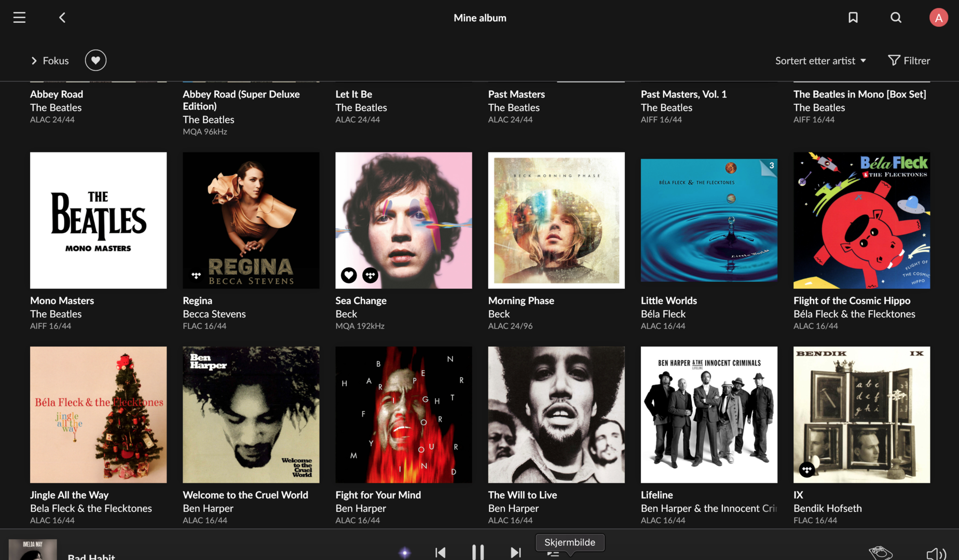Click the Tidal badge on Sea Change cover

tap(371, 275)
